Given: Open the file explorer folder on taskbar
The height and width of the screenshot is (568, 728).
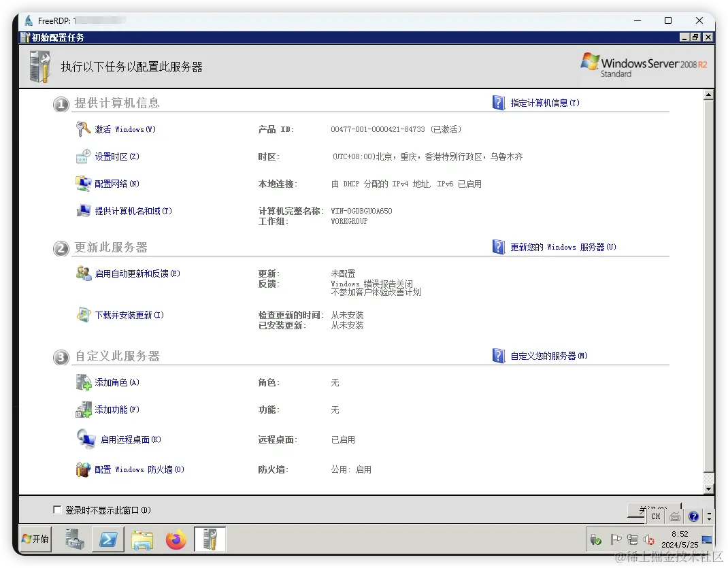Looking at the screenshot, I should pos(142,539).
